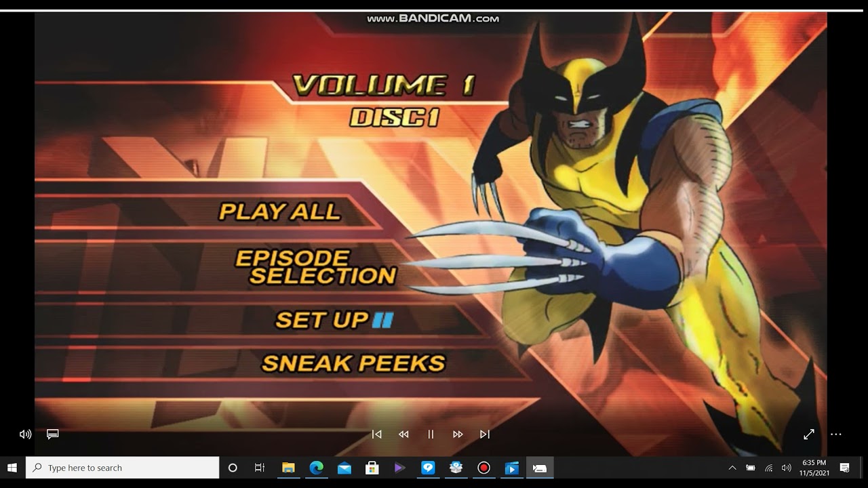Open SNEAK PEEKS on the DVD menu
Viewport: 868px width, 488px height.
(x=353, y=363)
